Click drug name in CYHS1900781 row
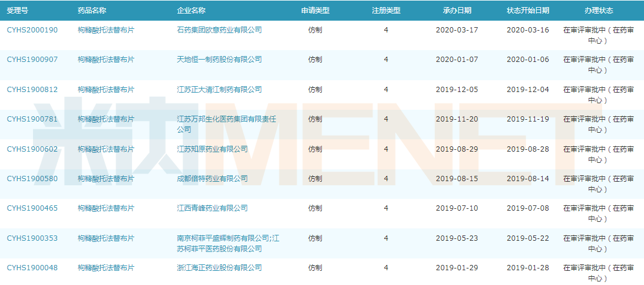Viewport: 644px width, 285px height. pyautogui.click(x=106, y=119)
